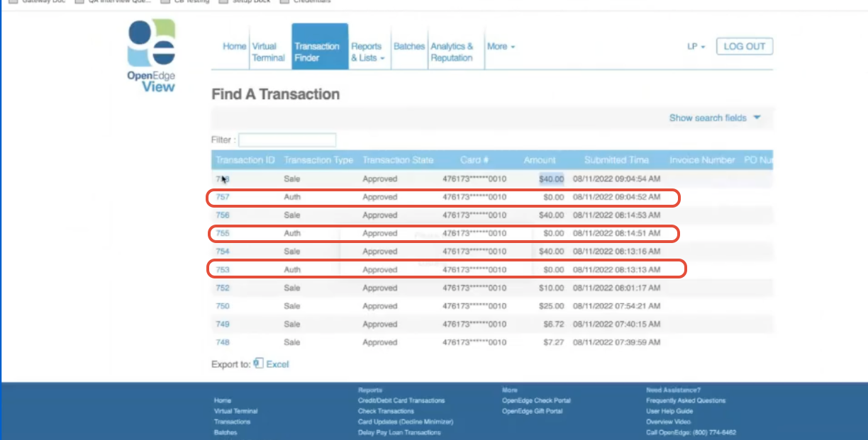
Task: Open transaction ID 755
Action: pyautogui.click(x=223, y=233)
